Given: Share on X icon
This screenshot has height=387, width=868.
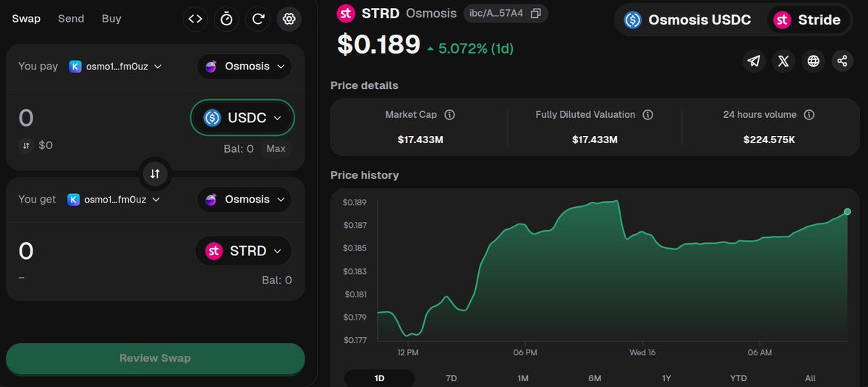Looking at the screenshot, I should tap(783, 61).
